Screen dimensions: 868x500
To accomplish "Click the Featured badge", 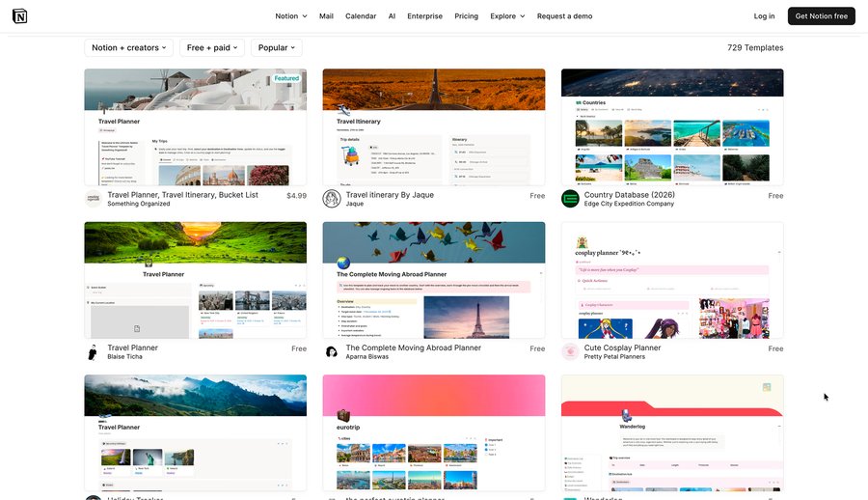I will pyautogui.click(x=286, y=78).
